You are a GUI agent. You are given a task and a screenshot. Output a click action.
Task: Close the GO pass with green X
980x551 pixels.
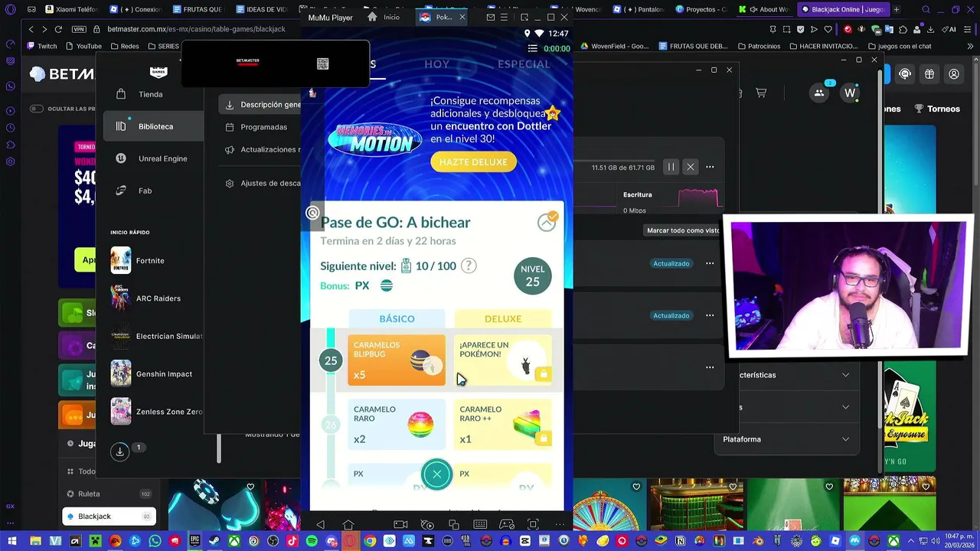click(437, 474)
